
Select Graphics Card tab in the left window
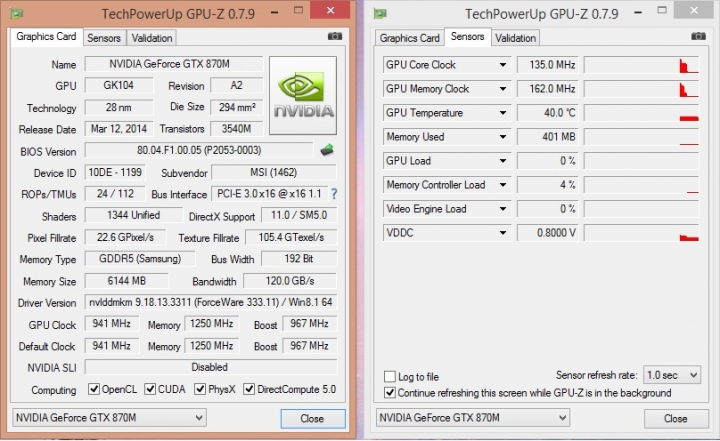click(x=46, y=37)
